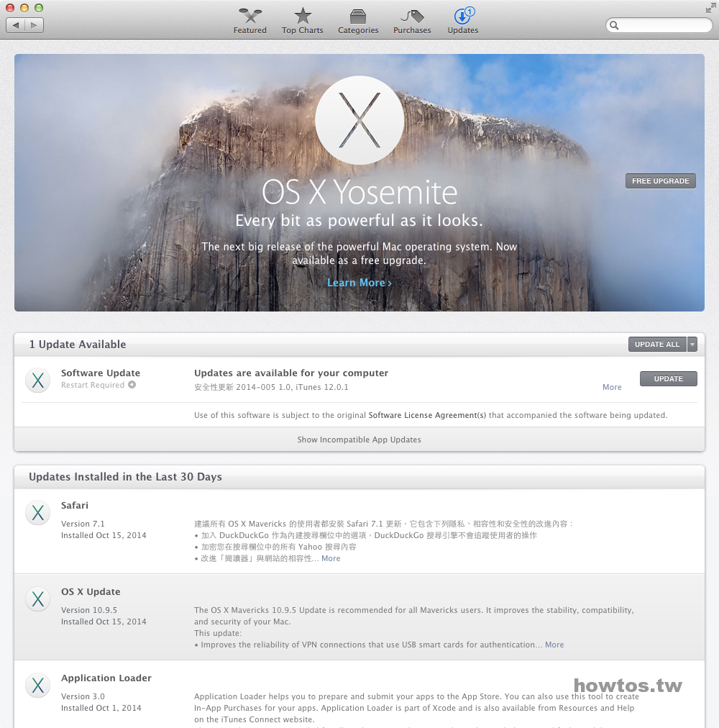Go forward with the right arrow button
Viewport: 719px width, 728px height.
(x=35, y=25)
